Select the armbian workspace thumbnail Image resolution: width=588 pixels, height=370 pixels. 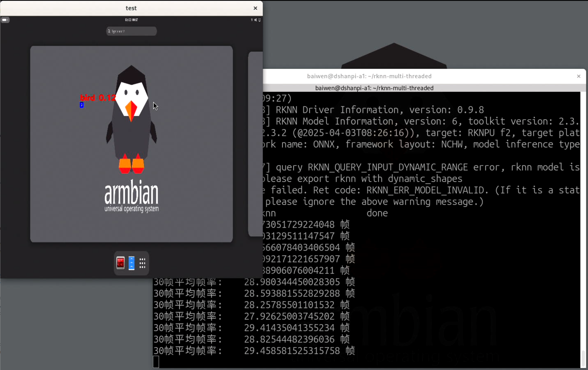tap(131, 144)
